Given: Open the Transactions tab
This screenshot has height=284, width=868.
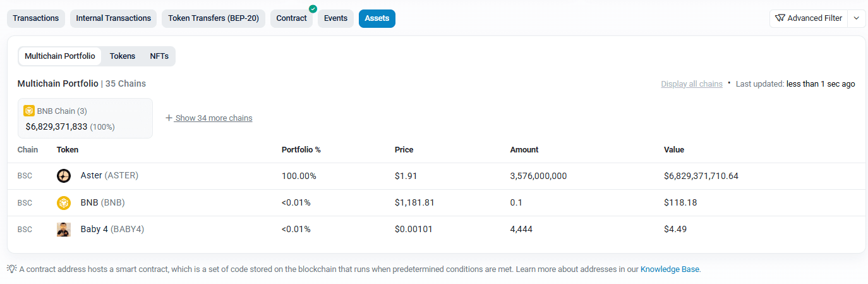Looking at the screenshot, I should pyautogui.click(x=36, y=18).
